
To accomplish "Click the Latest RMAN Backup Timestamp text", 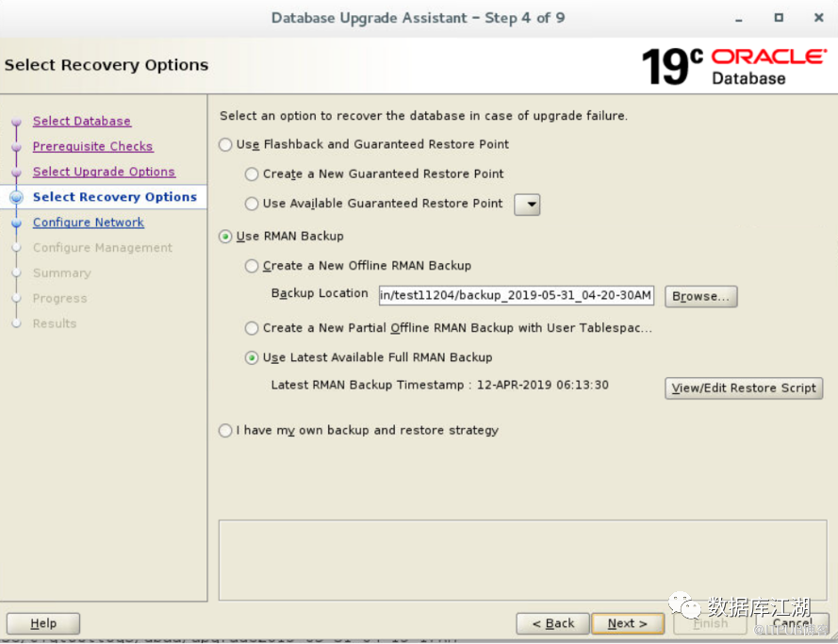I will pyautogui.click(x=440, y=385).
